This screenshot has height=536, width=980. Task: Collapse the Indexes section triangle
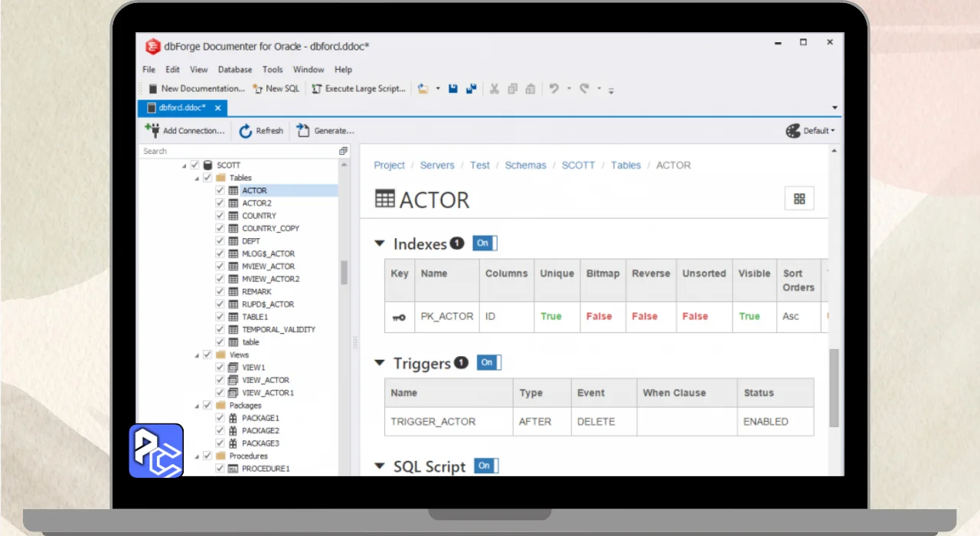tap(379, 243)
